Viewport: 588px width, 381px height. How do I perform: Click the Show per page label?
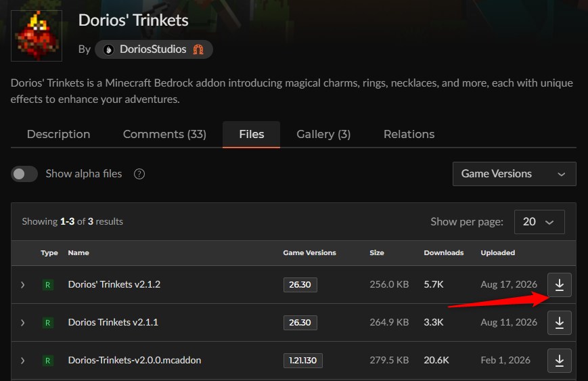coord(466,222)
